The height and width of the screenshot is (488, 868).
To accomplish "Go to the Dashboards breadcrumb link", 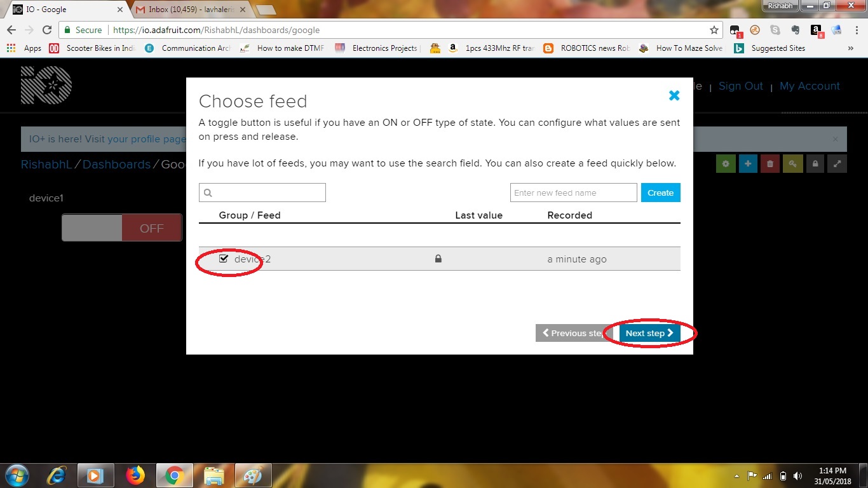I will coord(116,165).
